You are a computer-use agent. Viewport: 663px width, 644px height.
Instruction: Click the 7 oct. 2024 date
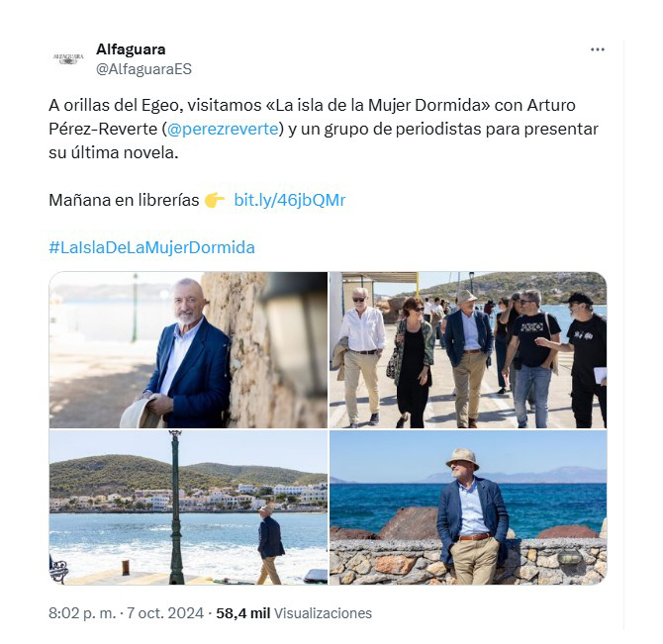(x=165, y=613)
